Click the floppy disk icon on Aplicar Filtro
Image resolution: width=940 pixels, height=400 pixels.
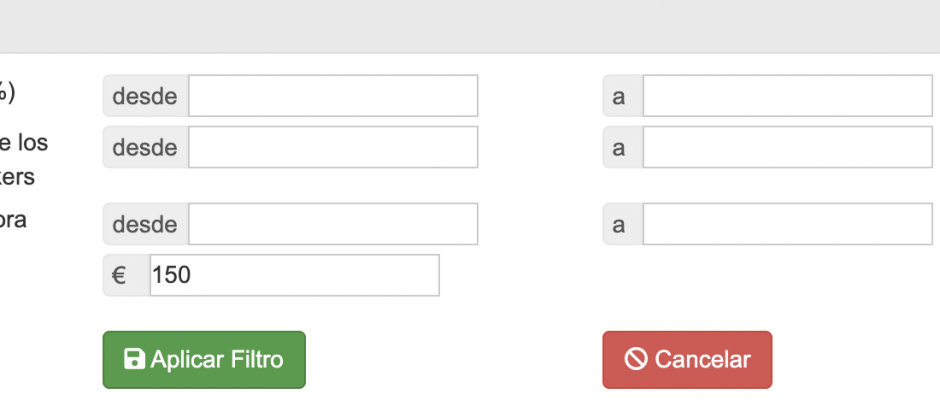pyautogui.click(x=134, y=359)
